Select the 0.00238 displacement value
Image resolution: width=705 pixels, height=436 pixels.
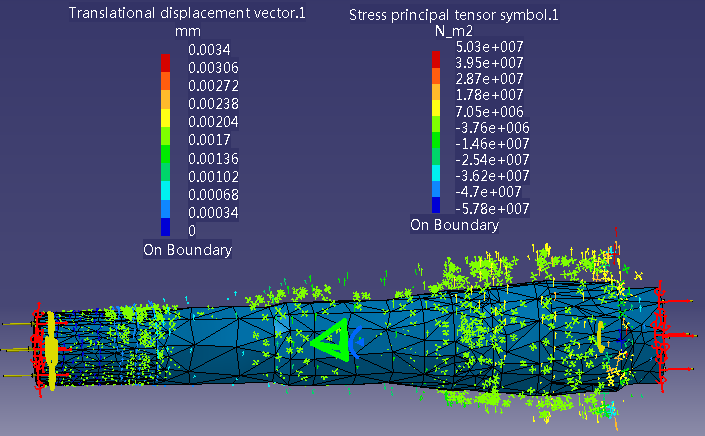tap(213, 104)
